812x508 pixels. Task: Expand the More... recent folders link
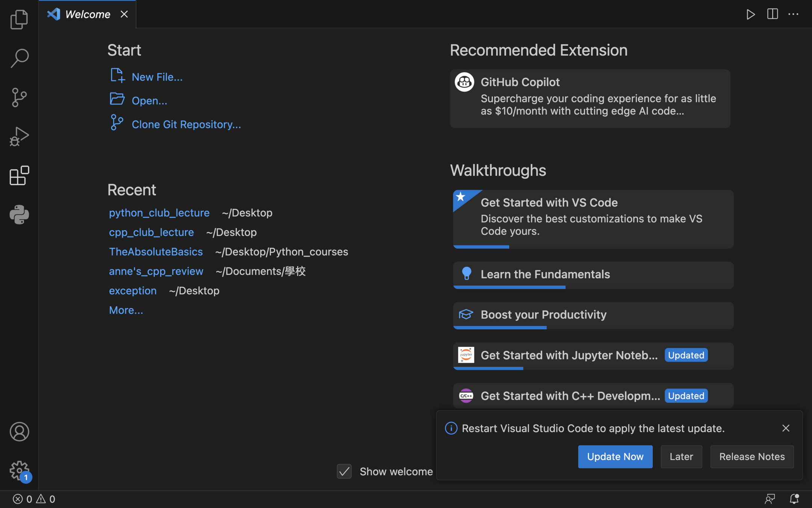[x=126, y=310]
